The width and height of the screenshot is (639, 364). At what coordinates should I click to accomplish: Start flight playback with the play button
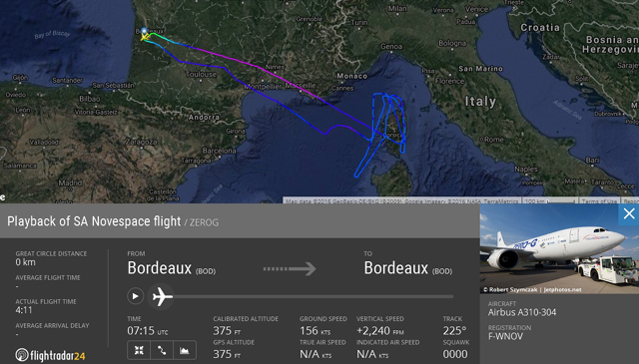point(136,296)
